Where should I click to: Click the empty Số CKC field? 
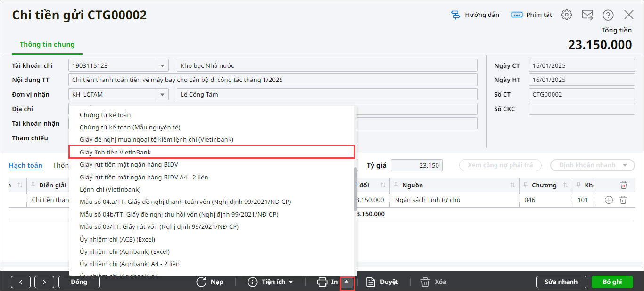pyautogui.click(x=582, y=109)
